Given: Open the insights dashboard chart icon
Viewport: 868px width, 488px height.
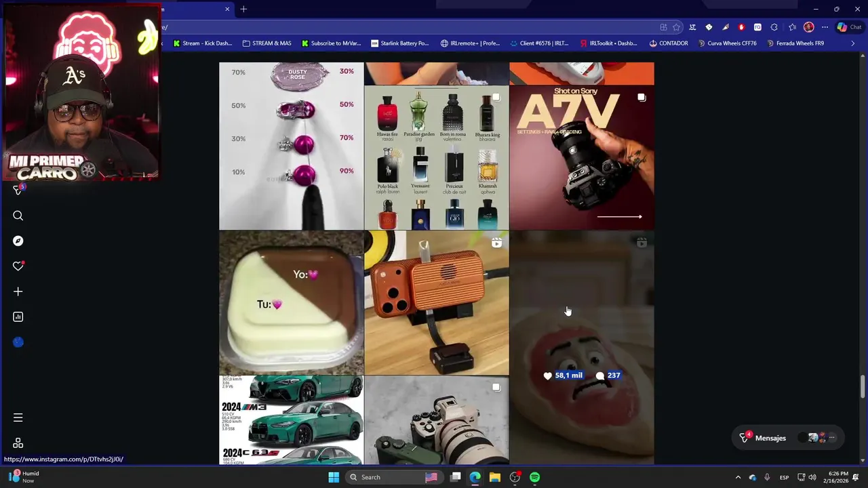Looking at the screenshot, I should [18, 317].
